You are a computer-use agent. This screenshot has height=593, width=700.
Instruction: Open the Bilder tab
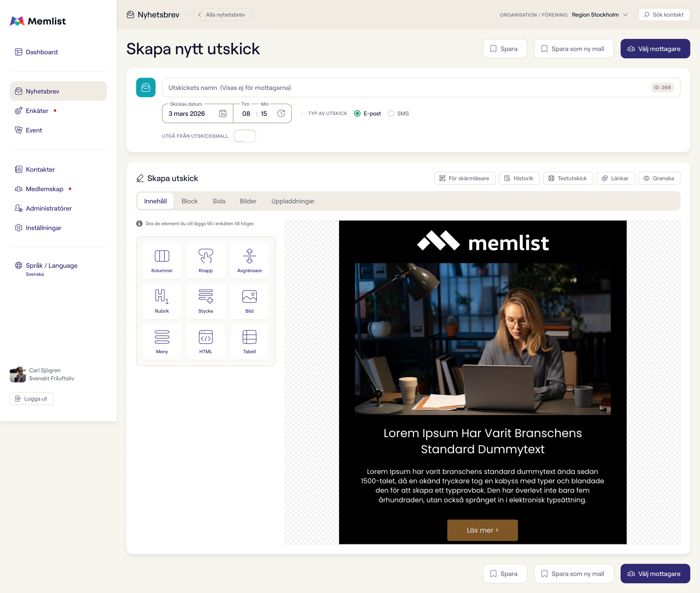248,201
